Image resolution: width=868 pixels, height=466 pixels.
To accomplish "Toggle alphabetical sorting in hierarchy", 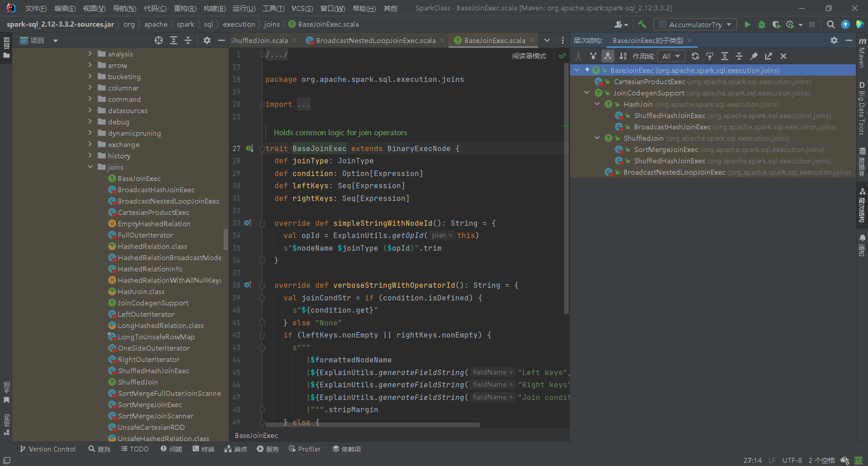I will tap(623, 56).
